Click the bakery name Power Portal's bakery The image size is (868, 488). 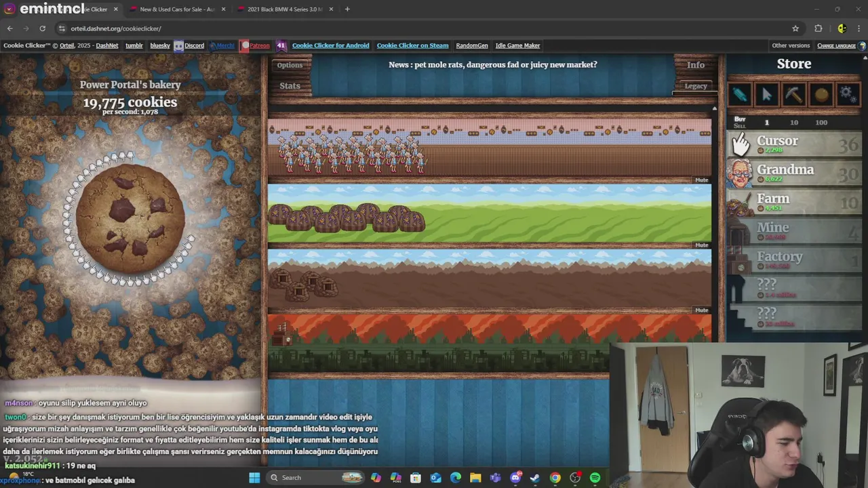point(130,85)
